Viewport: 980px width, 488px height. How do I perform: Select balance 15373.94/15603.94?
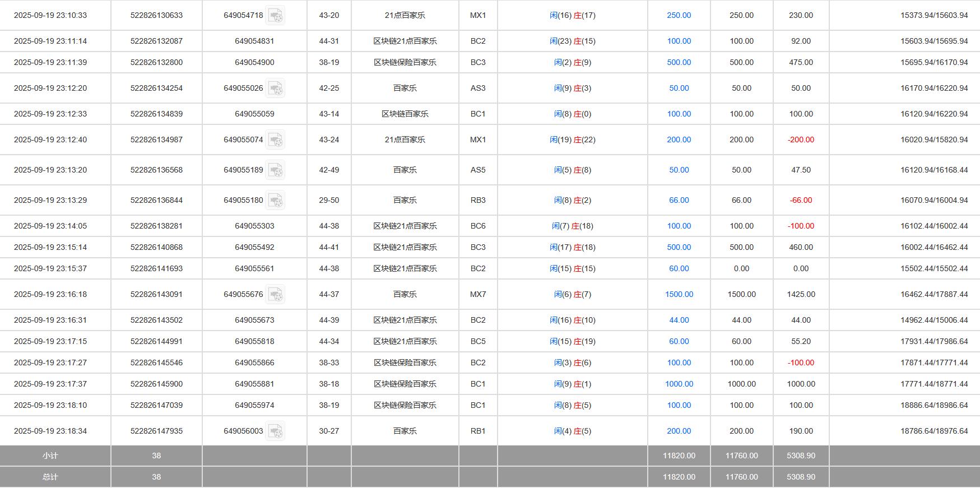934,15
